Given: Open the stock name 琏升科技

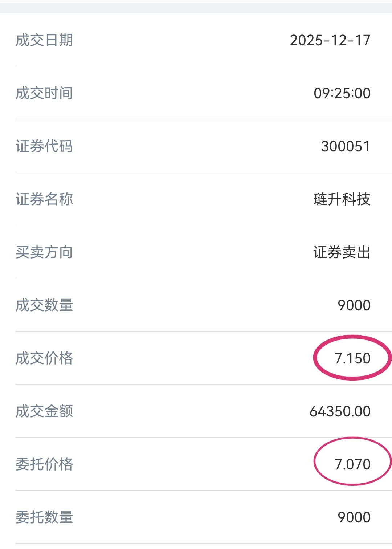Looking at the screenshot, I should 342,199.
